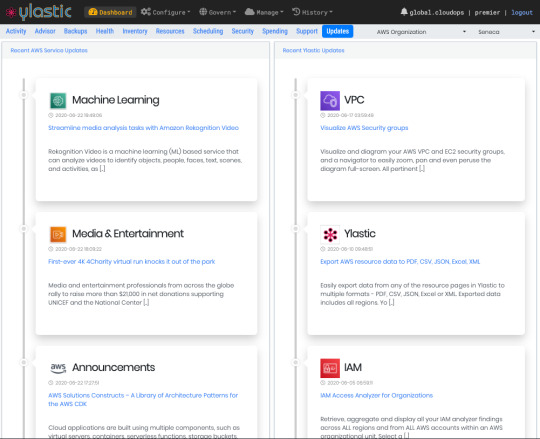The image size is (540, 439).
Task: Click clock icon under Media & Entertainment title
Action: point(51,249)
